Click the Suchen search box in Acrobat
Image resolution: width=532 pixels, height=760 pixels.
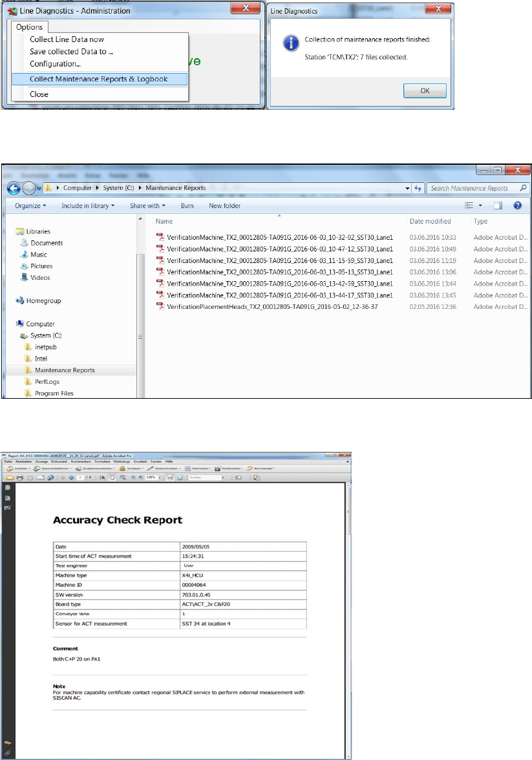click(x=205, y=478)
